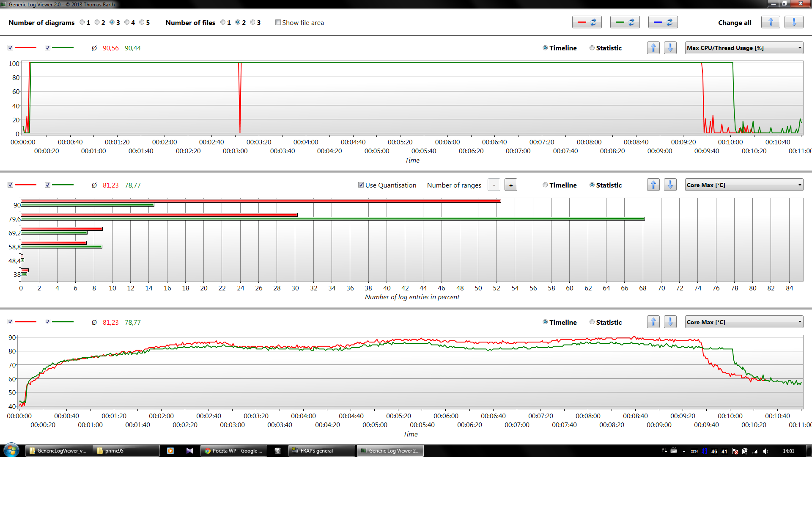Toggle green series in statistic diagram
The width and height of the screenshot is (812, 508).
click(47, 185)
